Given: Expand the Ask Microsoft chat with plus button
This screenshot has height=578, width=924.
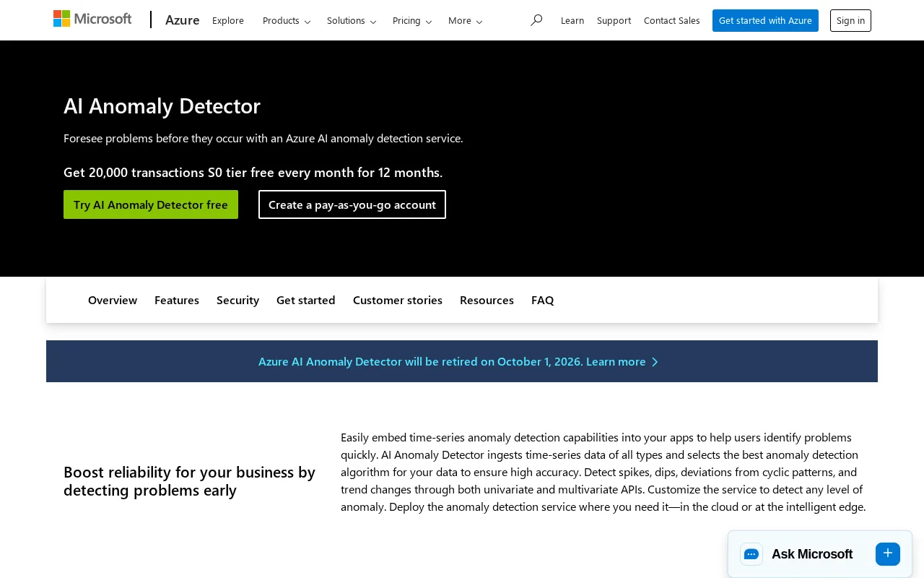Looking at the screenshot, I should coord(888,554).
